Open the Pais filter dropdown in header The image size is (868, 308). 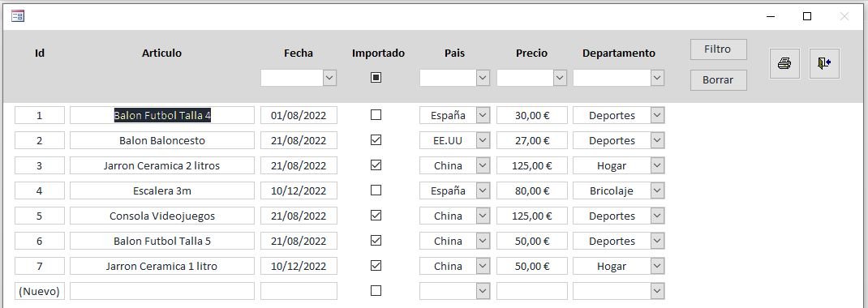point(483,78)
